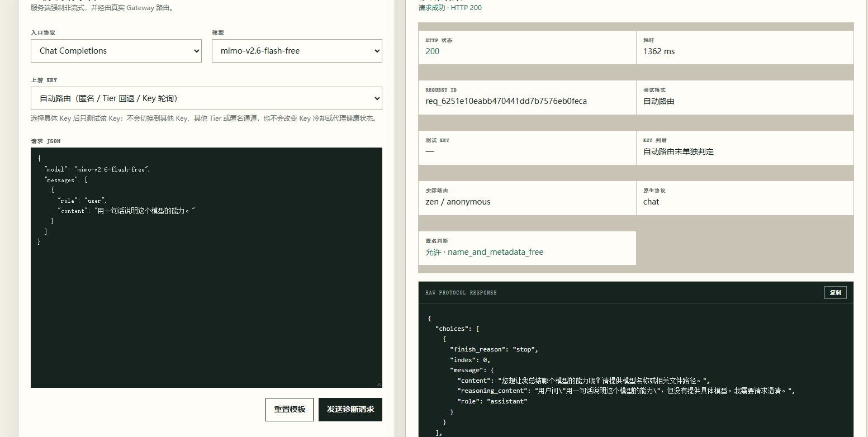Click the "index": 0 line in response
The image size is (868, 437).
pos(469,360)
